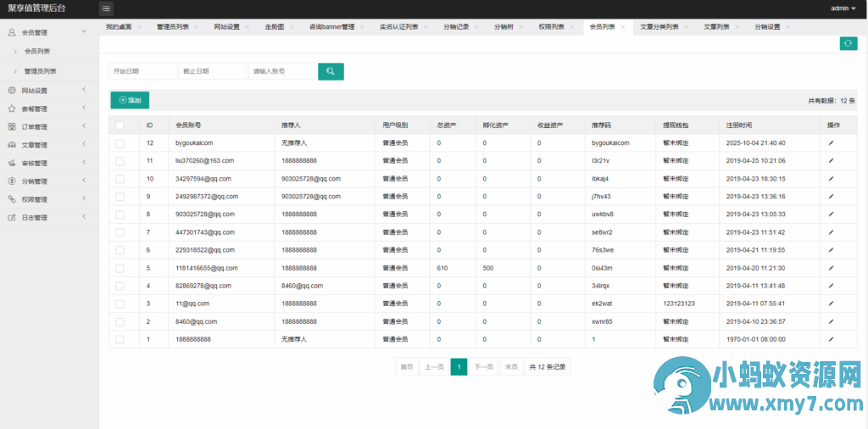
Task: Open the 我的桌面 tab
Action: [119, 27]
